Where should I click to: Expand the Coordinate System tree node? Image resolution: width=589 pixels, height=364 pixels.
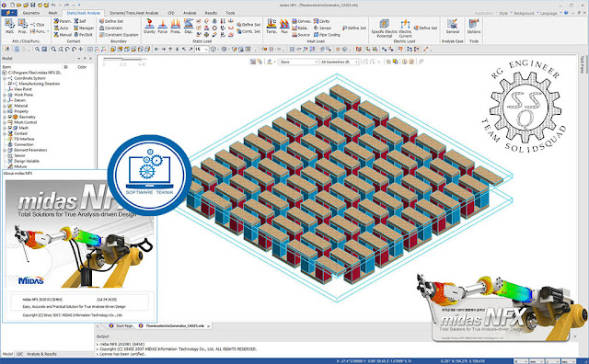pyautogui.click(x=5, y=78)
